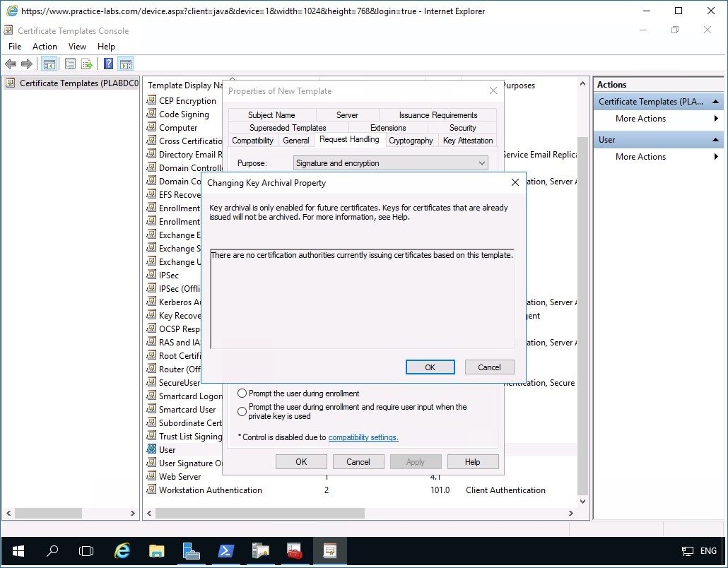Select the Prompt the user during enrollment option

point(242,394)
